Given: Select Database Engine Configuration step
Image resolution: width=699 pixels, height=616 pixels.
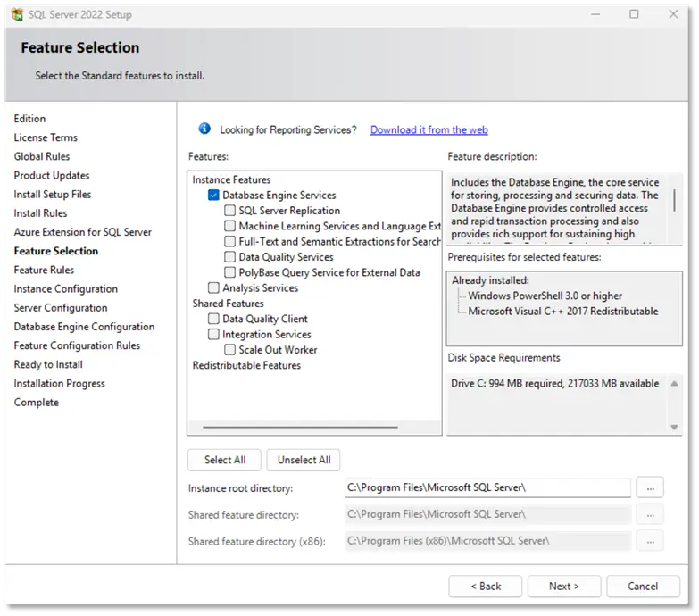Looking at the screenshot, I should 84,327.
